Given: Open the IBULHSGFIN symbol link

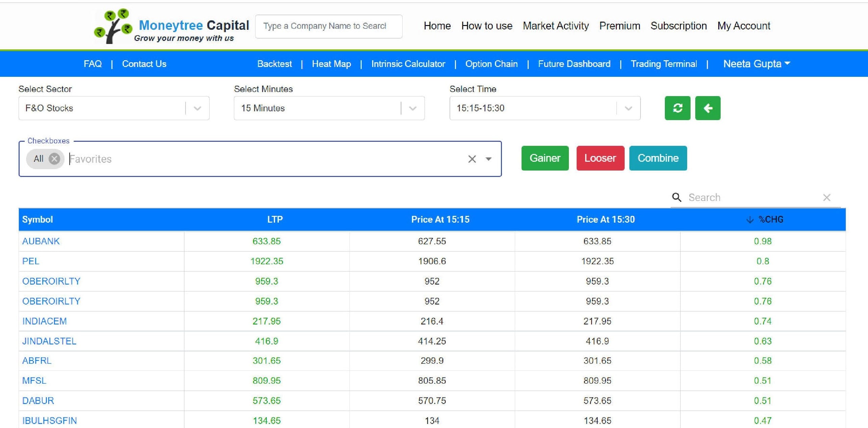Looking at the screenshot, I should pyautogui.click(x=50, y=421).
